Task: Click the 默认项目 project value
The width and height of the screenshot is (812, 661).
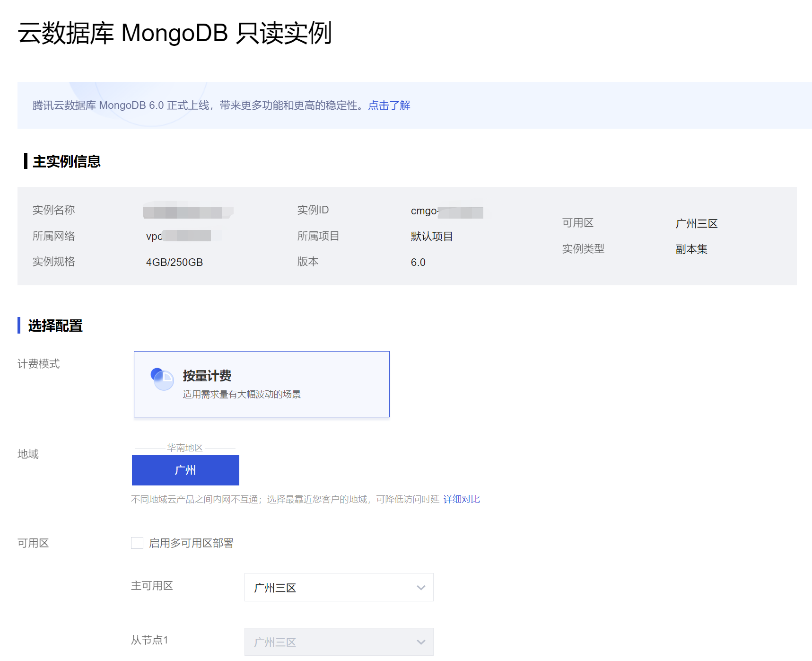Action: tap(432, 236)
